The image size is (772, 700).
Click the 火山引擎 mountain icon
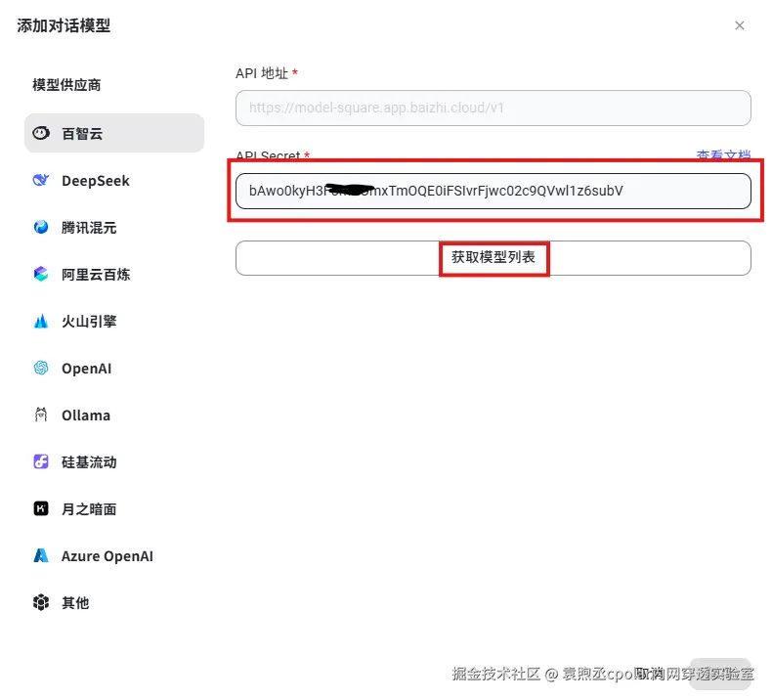tap(41, 322)
